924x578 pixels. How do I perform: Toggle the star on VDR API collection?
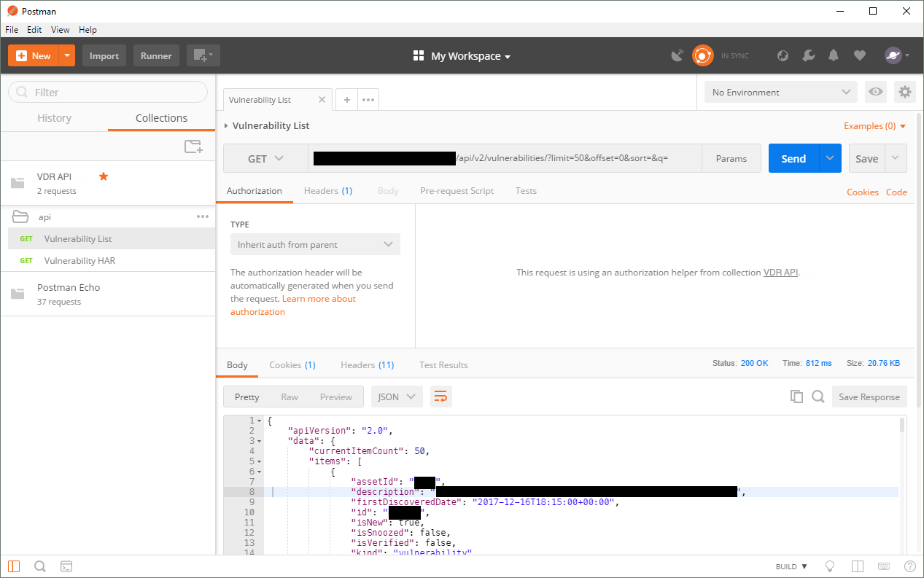[x=104, y=176]
